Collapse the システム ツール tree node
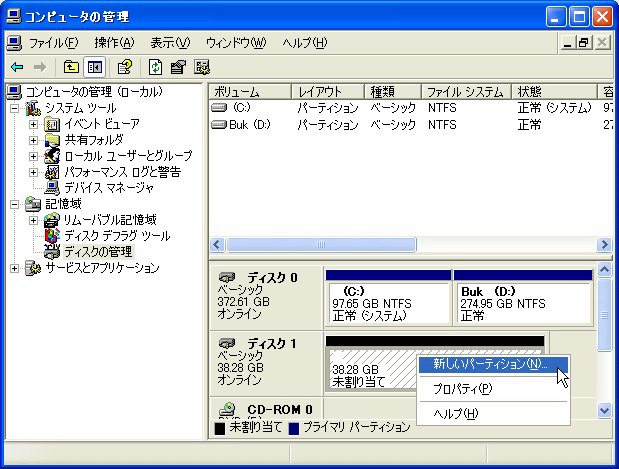 click(15, 108)
